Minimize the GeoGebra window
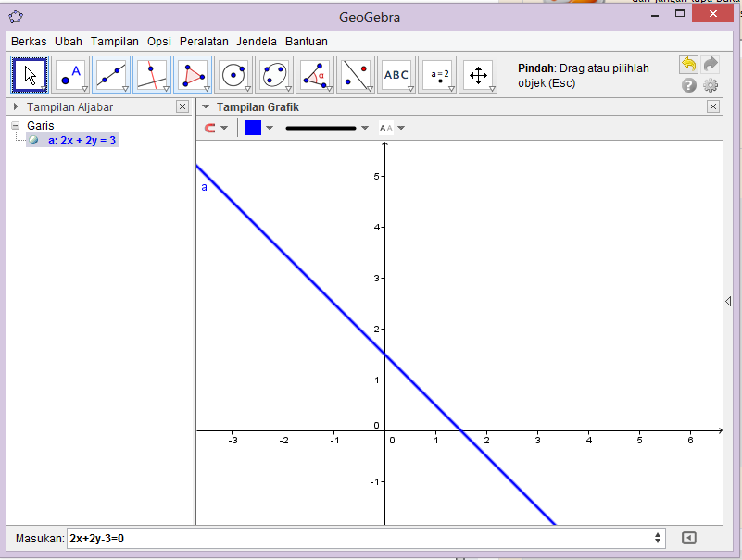The image size is (742, 560). coord(655,15)
